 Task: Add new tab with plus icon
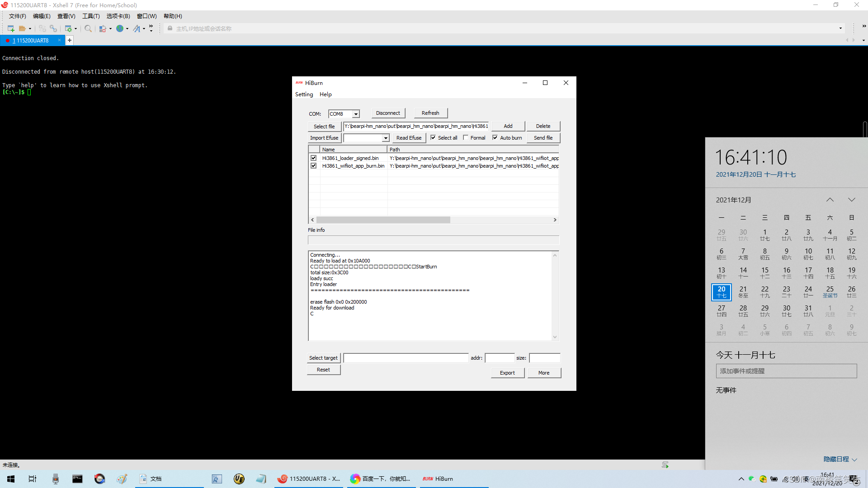70,40
